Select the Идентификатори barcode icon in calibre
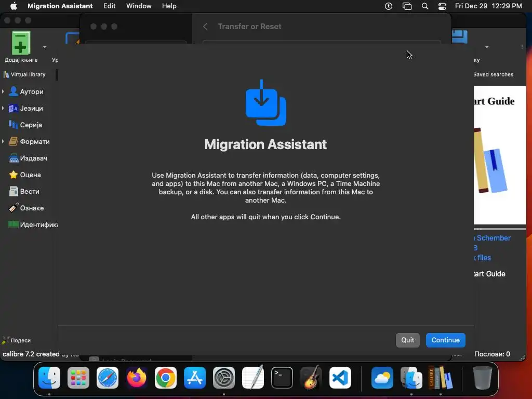 [13, 224]
